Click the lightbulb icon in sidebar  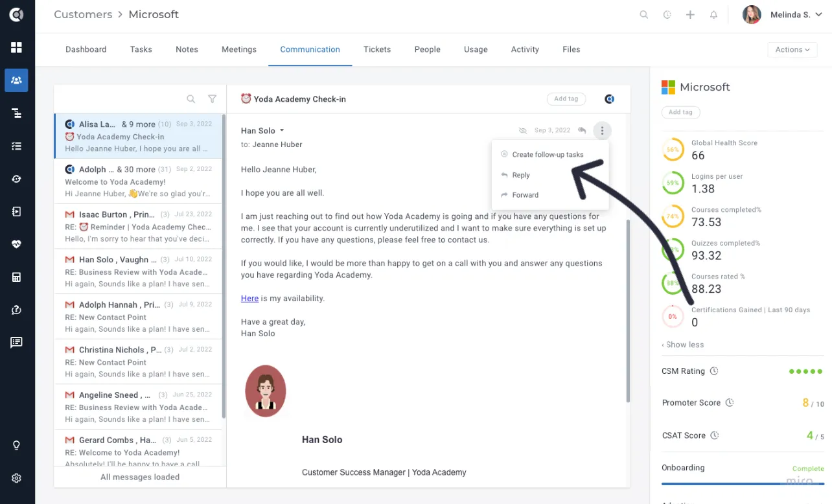16,446
